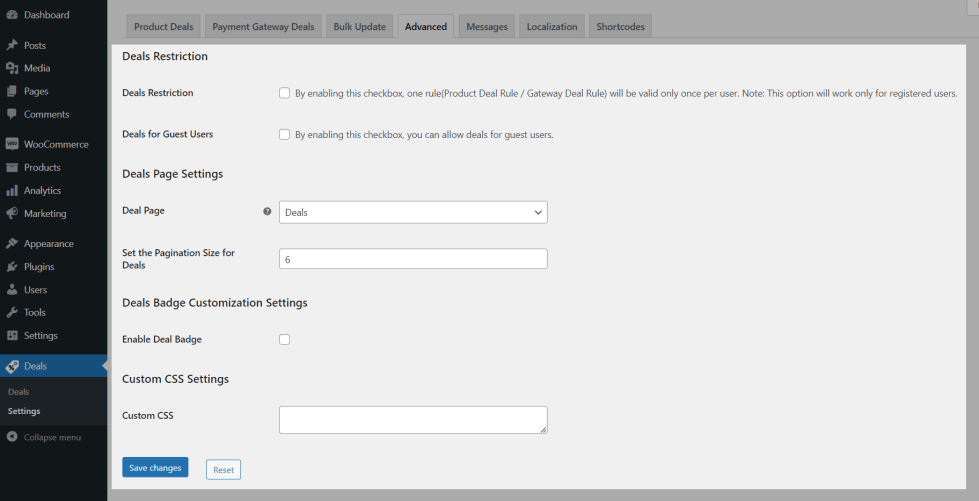Click the 'Custom CSS' field label
Image resolution: width=979 pixels, height=501 pixels.
click(x=148, y=415)
